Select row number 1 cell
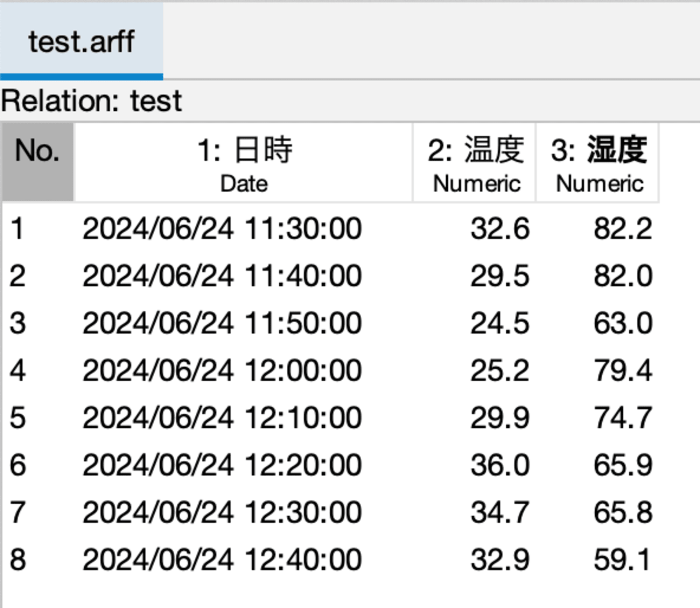 (x=38, y=229)
